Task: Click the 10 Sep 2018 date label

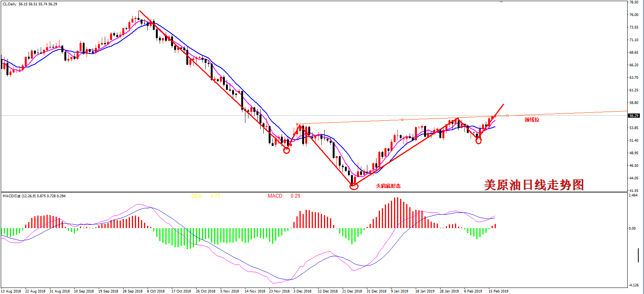Action: pos(84,291)
